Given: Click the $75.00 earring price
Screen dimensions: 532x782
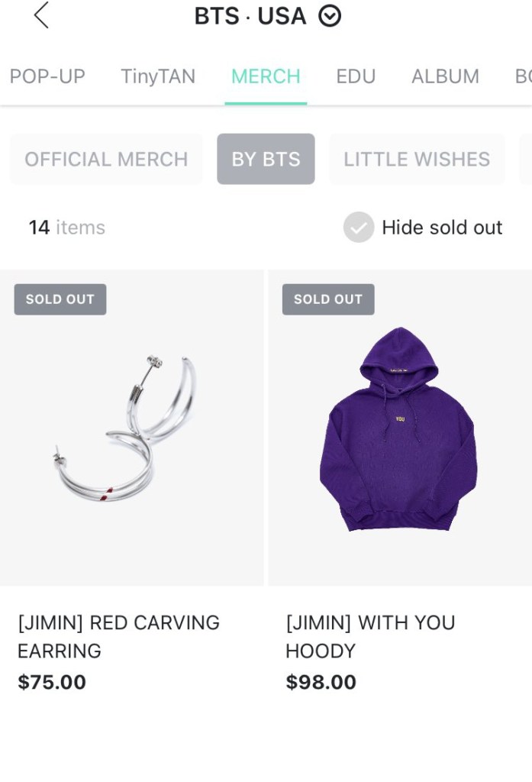Looking at the screenshot, I should 52,682.
